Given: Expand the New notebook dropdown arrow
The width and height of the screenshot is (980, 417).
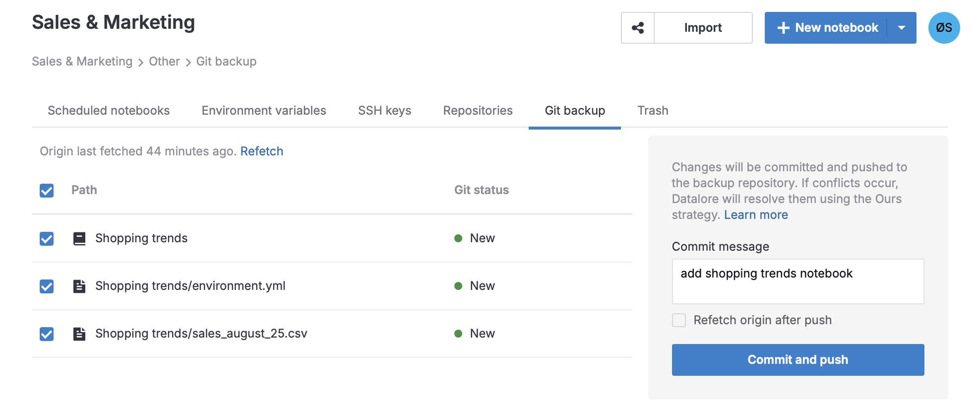Looking at the screenshot, I should coord(902,28).
